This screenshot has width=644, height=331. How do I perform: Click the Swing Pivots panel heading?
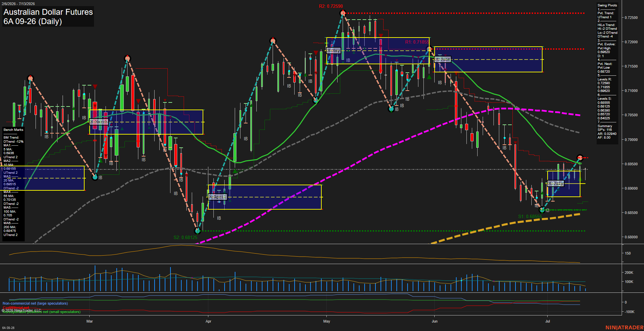pos(607,5)
